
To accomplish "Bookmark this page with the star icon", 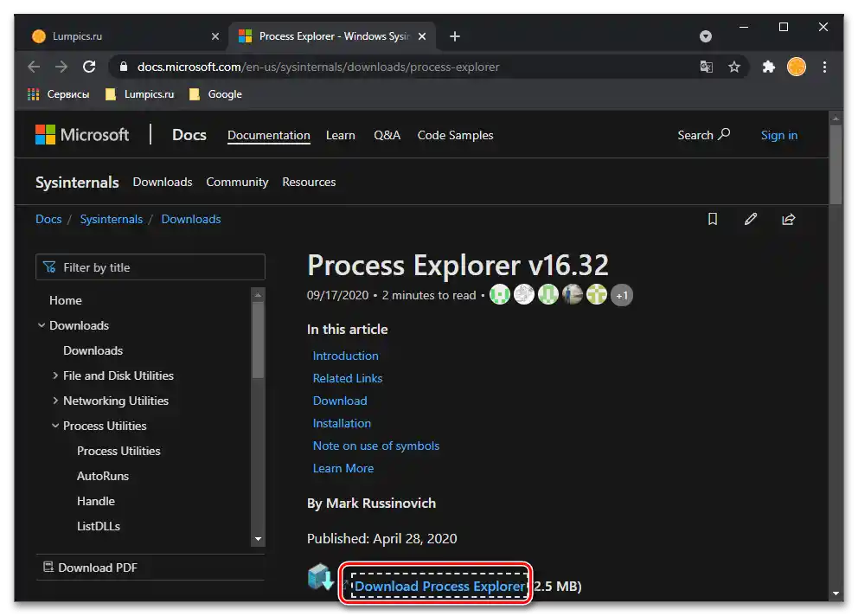I will point(734,67).
